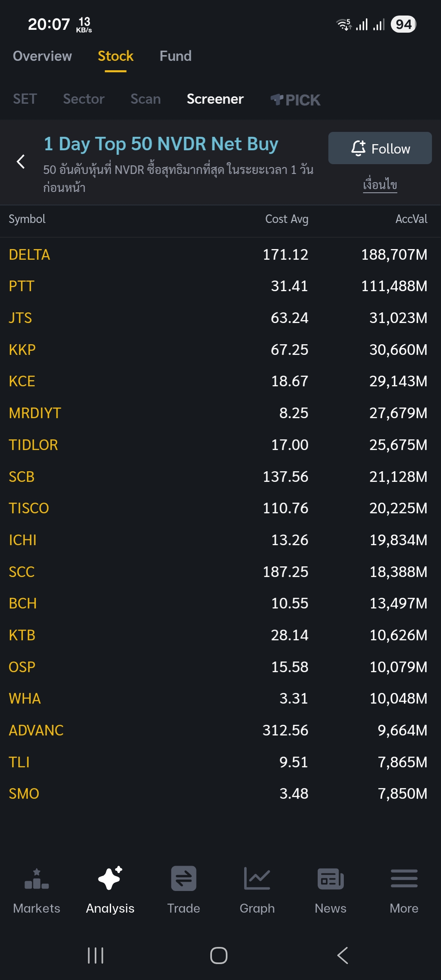Open the PTT stock row
441x980 pixels.
(x=22, y=286)
